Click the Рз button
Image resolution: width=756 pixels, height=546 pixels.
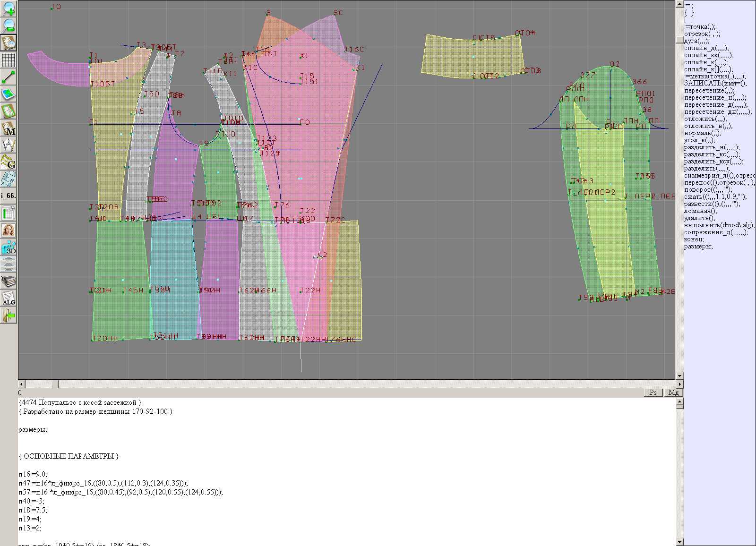pyautogui.click(x=653, y=392)
